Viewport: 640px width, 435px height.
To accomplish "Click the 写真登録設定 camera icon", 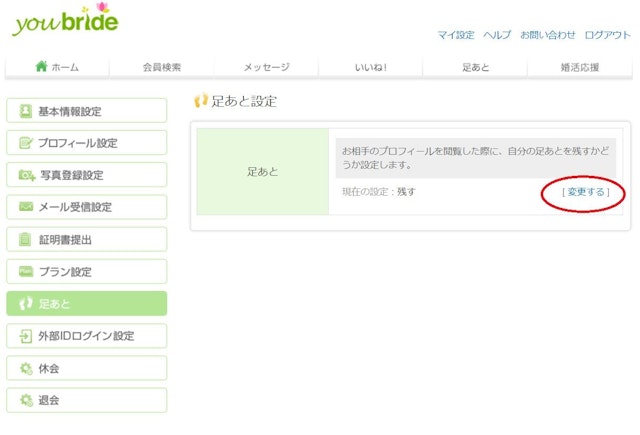I will click(x=26, y=175).
